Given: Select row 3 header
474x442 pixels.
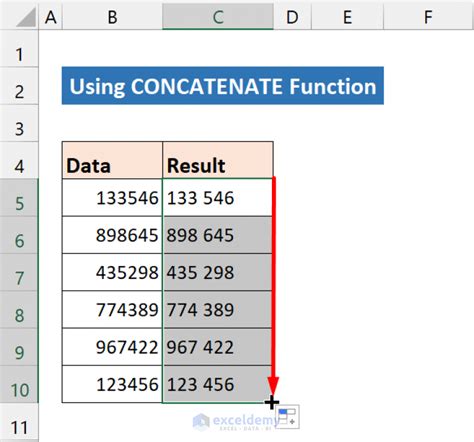Looking at the screenshot, I should pos(19,123).
